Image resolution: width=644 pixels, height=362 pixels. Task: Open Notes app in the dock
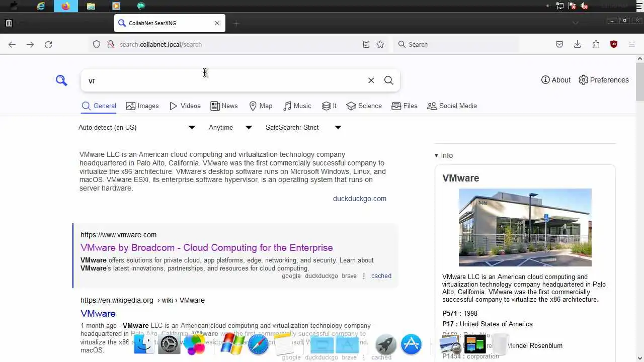pyautogui.click(x=283, y=345)
